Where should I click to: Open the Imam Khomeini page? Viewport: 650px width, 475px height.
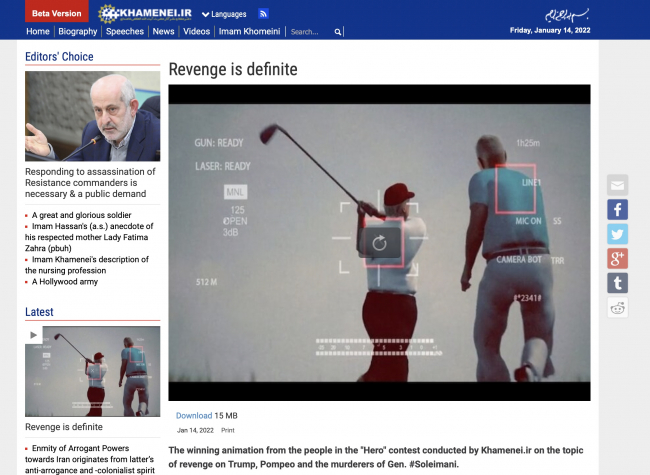[x=250, y=32]
